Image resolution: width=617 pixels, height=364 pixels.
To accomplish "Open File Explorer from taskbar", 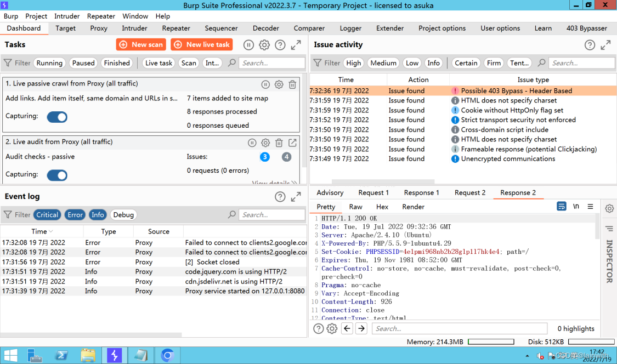I will (88, 355).
